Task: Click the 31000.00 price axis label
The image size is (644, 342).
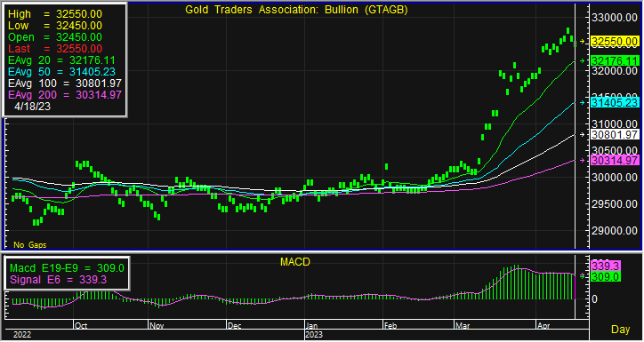Action: coord(615,123)
